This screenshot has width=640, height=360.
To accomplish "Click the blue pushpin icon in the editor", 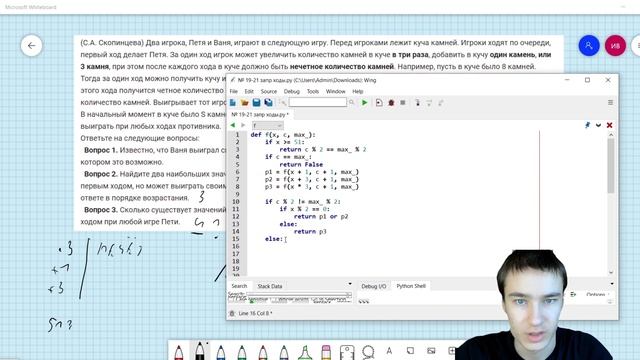I will [x=587, y=125].
